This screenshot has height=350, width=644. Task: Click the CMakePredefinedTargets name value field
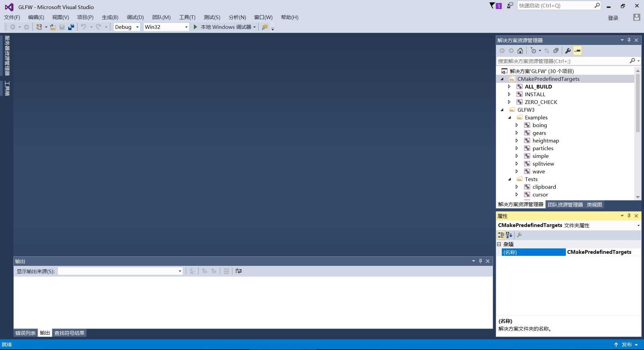(x=603, y=252)
